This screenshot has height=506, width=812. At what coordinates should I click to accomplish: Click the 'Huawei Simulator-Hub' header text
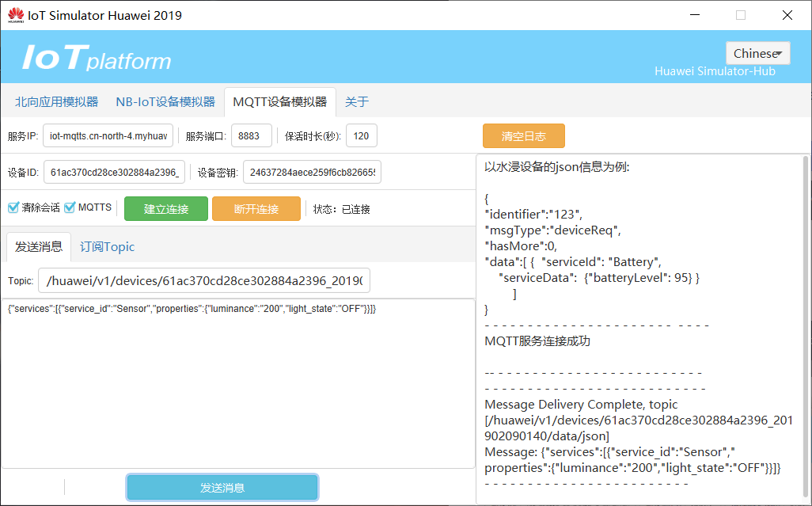pyautogui.click(x=715, y=71)
